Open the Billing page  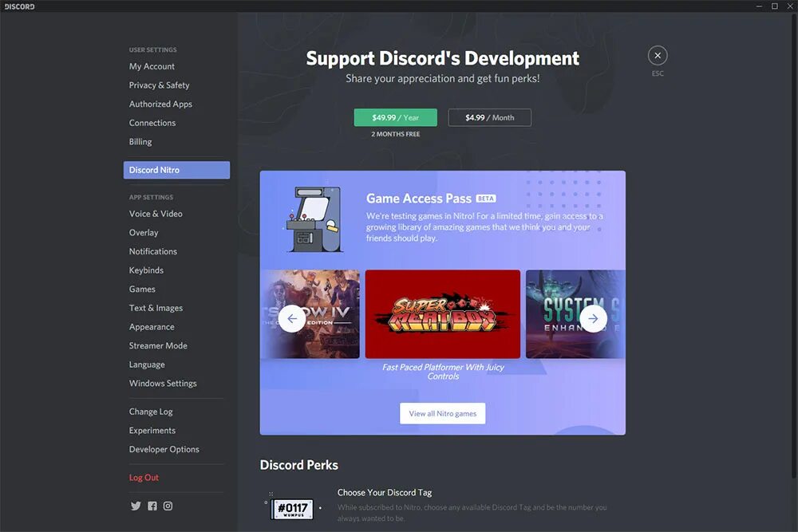(x=140, y=141)
